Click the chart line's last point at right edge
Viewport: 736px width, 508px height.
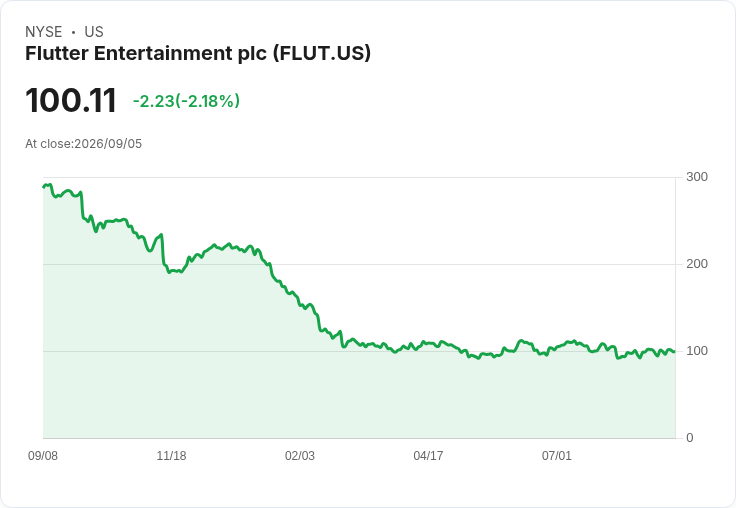[674, 351]
